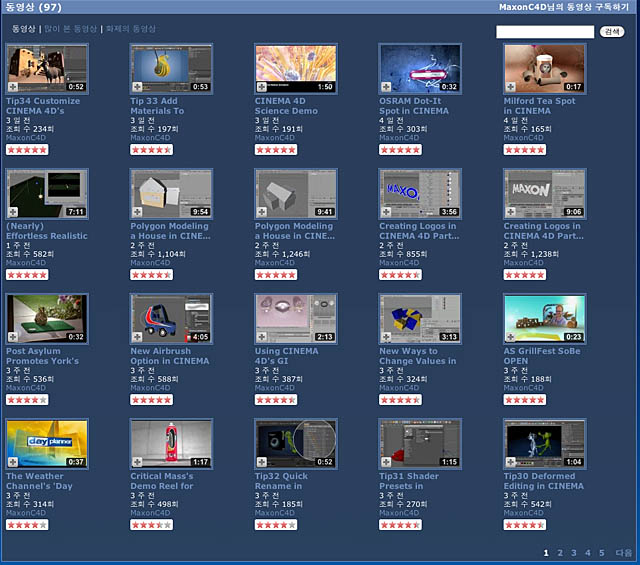Select the 동영상 tab
640x565 pixels.
click(x=23, y=29)
